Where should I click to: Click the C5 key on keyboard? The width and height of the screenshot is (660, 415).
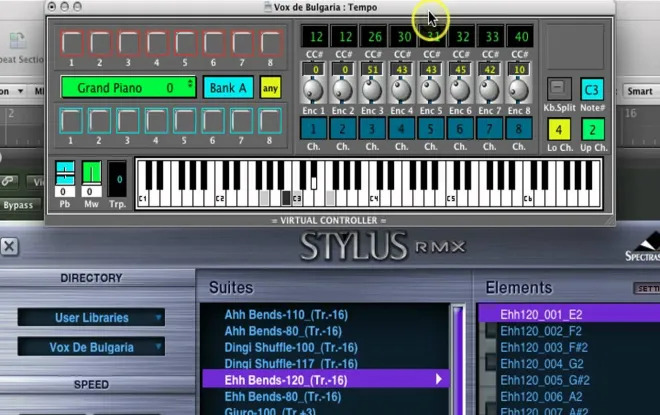pyautogui.click(x=451, y=196)
